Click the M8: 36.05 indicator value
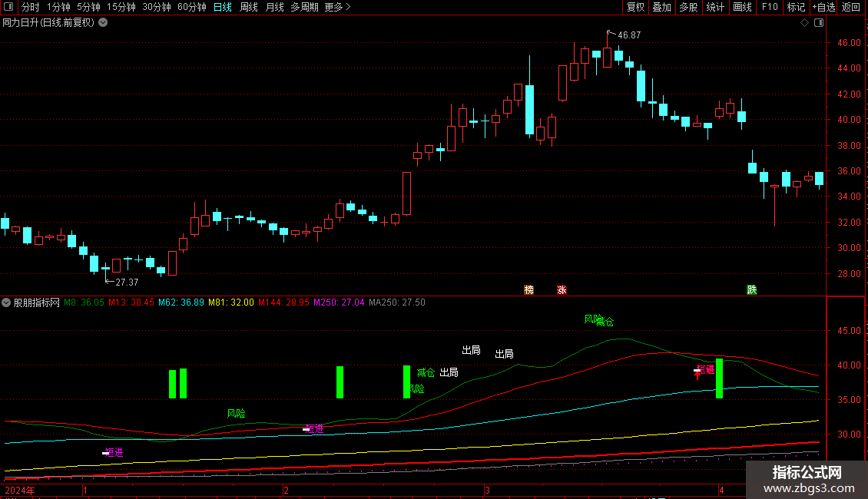This screenshot has height=499, width=868. 84,302
